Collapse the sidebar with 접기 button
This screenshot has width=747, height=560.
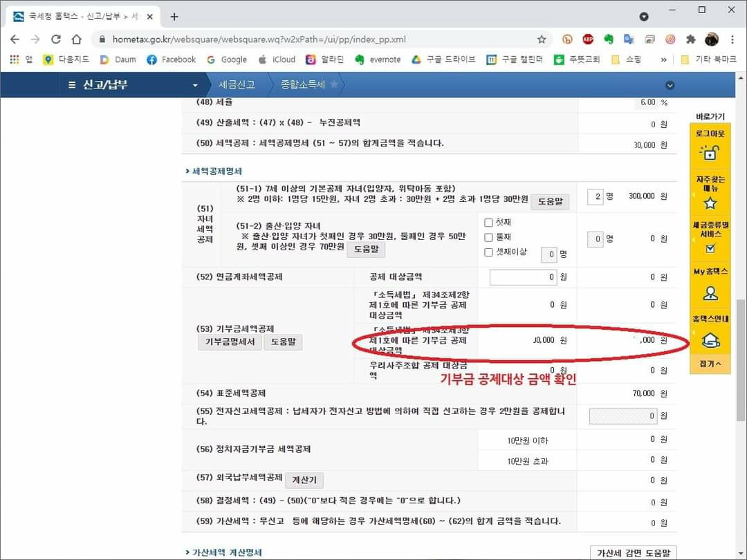click(710, 364)
